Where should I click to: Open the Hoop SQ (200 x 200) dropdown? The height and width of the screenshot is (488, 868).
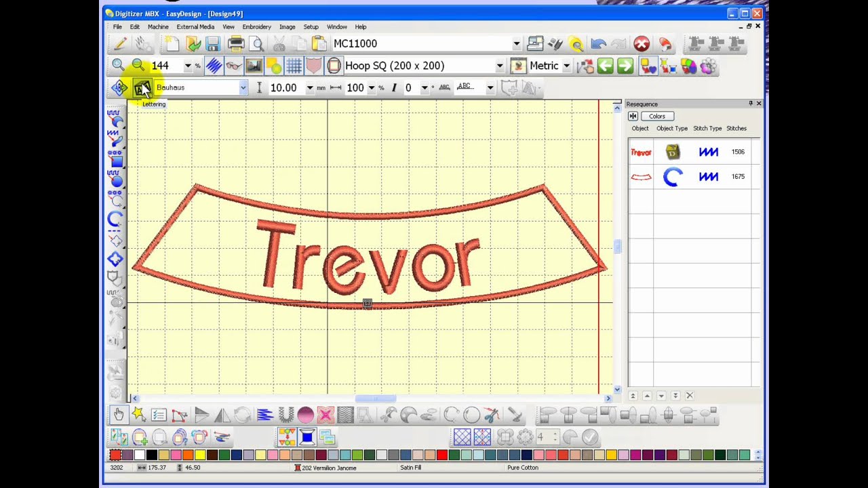coord(500,66)
